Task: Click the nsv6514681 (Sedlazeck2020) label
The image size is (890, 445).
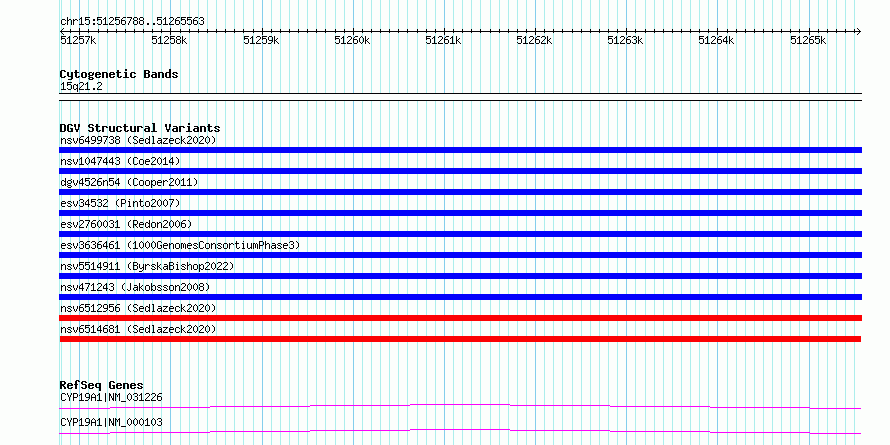Action: point(138,329)
